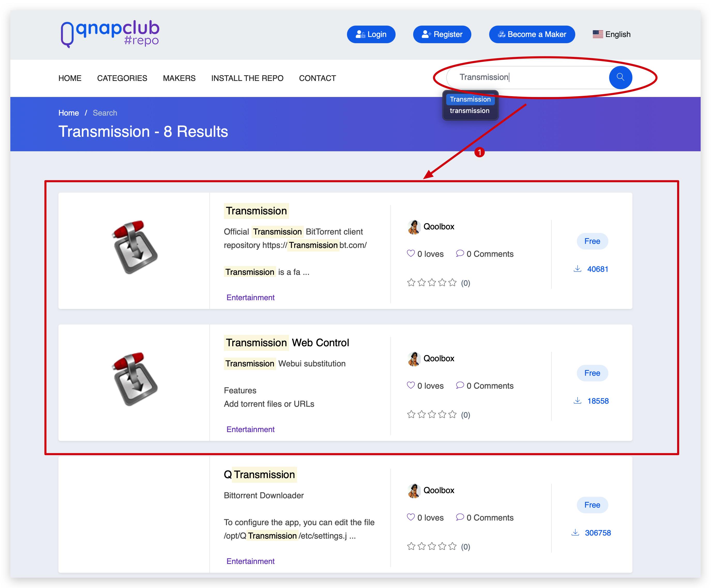Click the Transmission app icon thumbnail
This screenshot has height=588, width=711.
point(134,247)
